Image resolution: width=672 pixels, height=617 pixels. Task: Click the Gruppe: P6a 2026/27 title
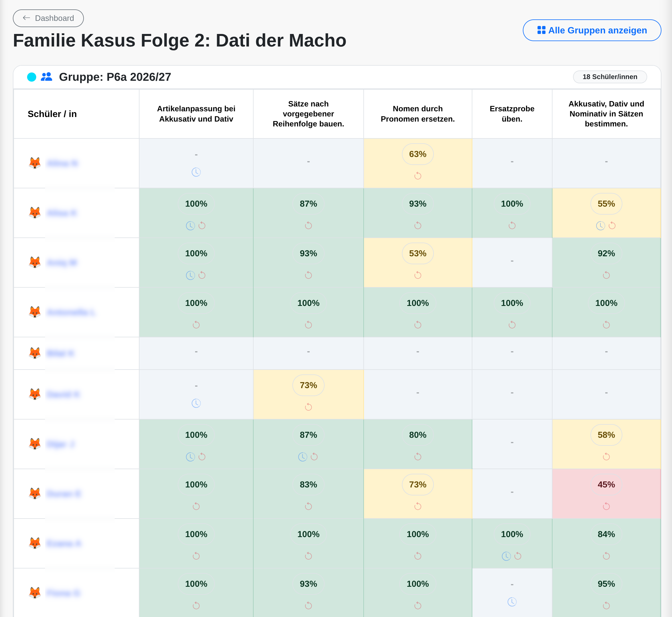[115, 77]
